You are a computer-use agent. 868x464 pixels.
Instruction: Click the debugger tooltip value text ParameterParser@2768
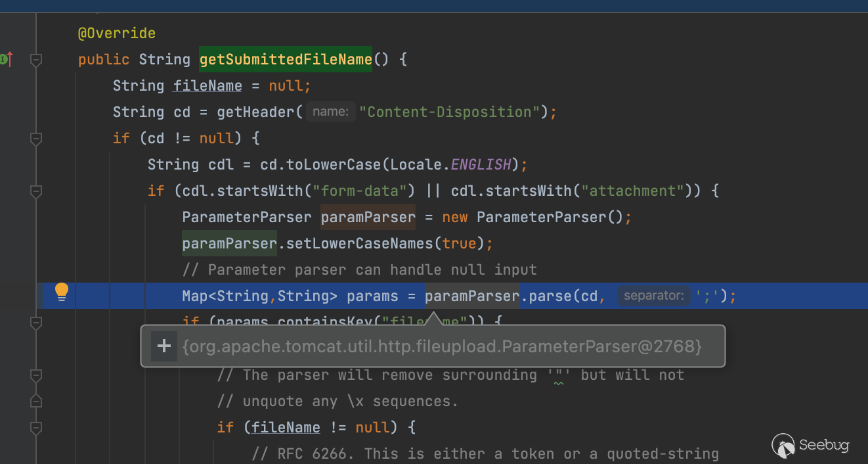442,346
